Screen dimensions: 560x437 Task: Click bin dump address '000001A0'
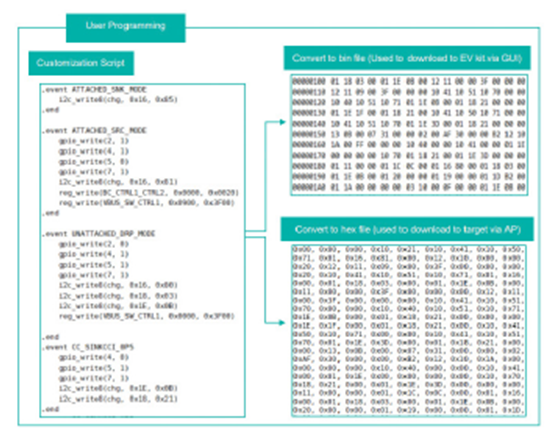(309, 187)
